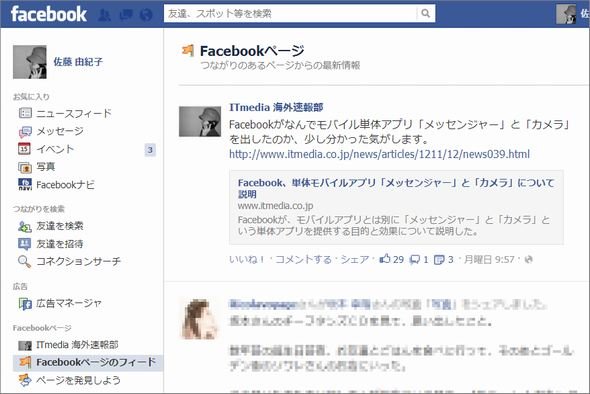Open Facebookナビ in sidebar
This screenshot has width=590, height=394.
65,185
